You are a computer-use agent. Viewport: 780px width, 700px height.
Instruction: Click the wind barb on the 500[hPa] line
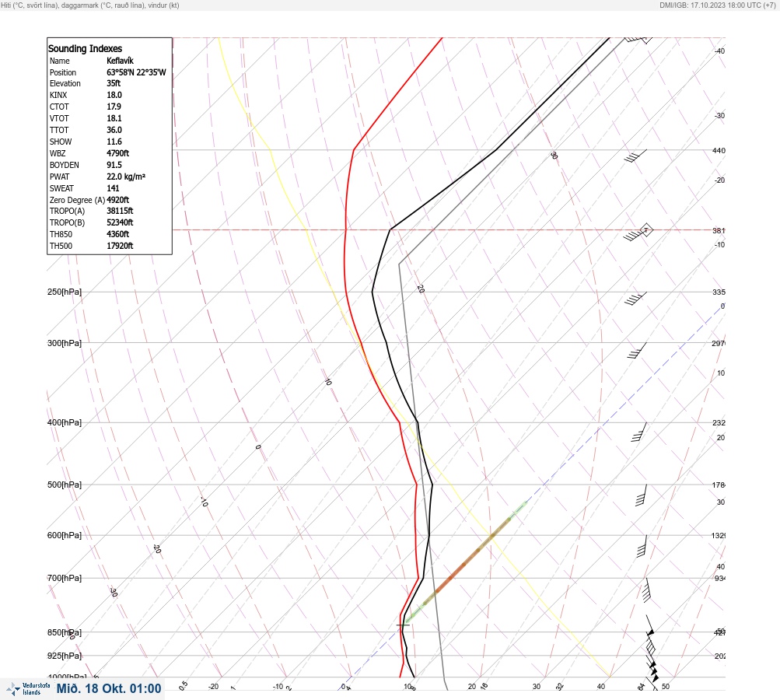pos(642,495)
